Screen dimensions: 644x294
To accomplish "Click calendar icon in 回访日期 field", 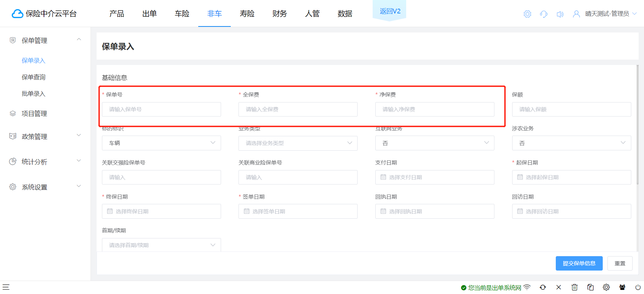I will (x=520, y=211).
